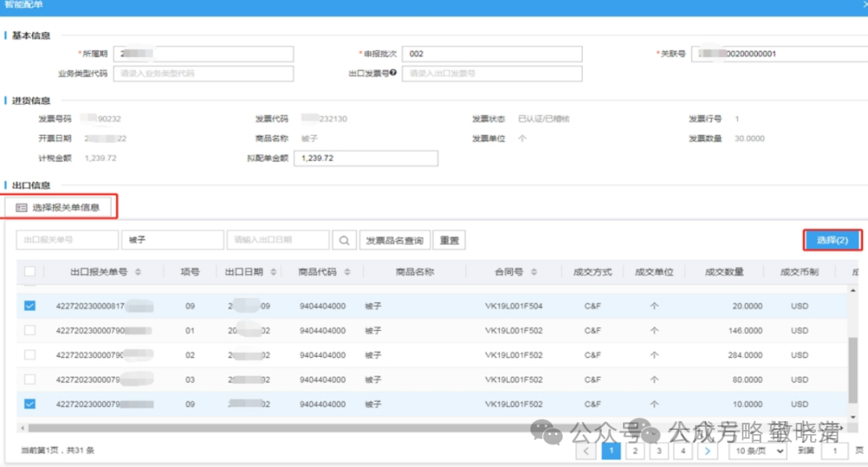The height and width of the screenshot is (467, 868).
Task: Click the 146.0000 quantity cell
Action: tap(745, 330)
